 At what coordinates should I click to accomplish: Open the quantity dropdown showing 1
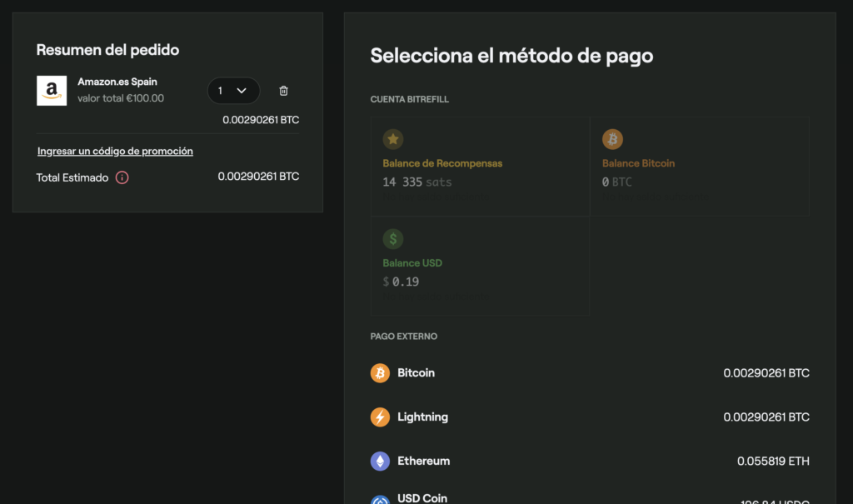[x=233, y=91]
